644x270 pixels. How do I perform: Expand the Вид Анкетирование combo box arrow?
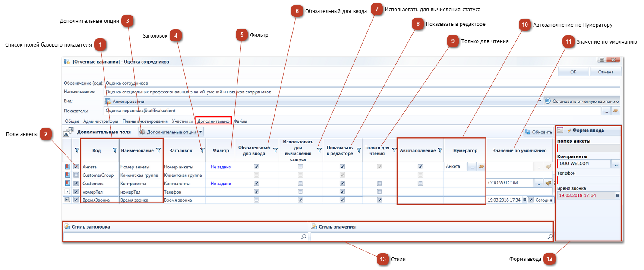pyautogui.click(x=540, y=101)
